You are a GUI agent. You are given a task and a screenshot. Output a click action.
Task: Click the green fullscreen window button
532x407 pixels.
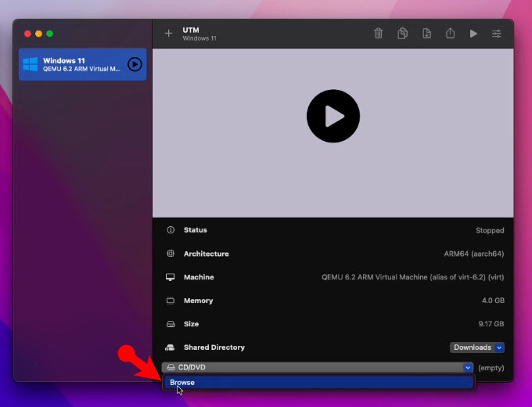pyautogui.click(x=50, y=34)
